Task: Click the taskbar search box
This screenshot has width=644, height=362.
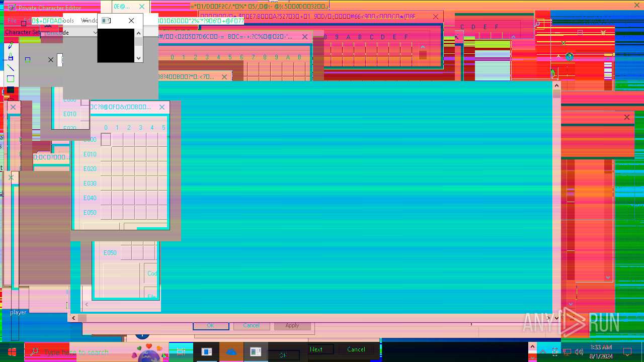Action: click(97, 352)
